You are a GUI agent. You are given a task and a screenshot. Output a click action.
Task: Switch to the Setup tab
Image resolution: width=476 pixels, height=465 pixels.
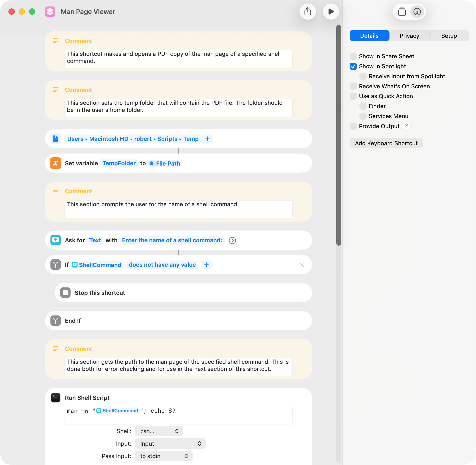pyautogui.click(x=449, y=36)
